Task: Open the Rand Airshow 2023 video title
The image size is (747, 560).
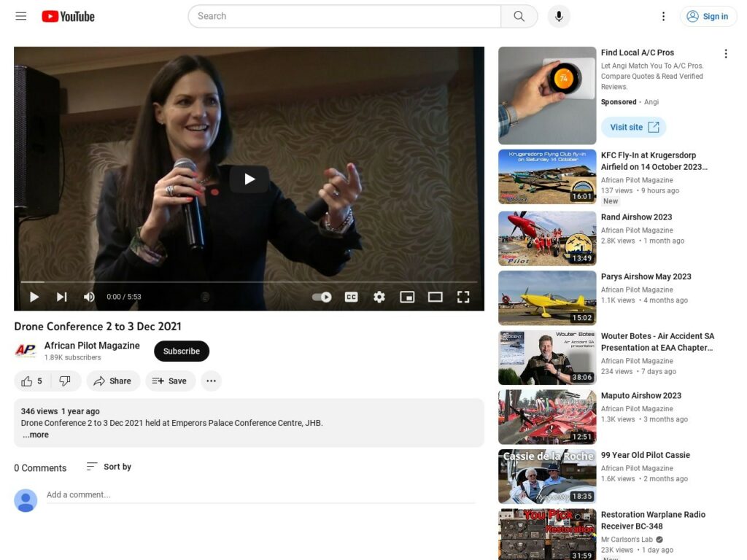Action: (636, 217)
